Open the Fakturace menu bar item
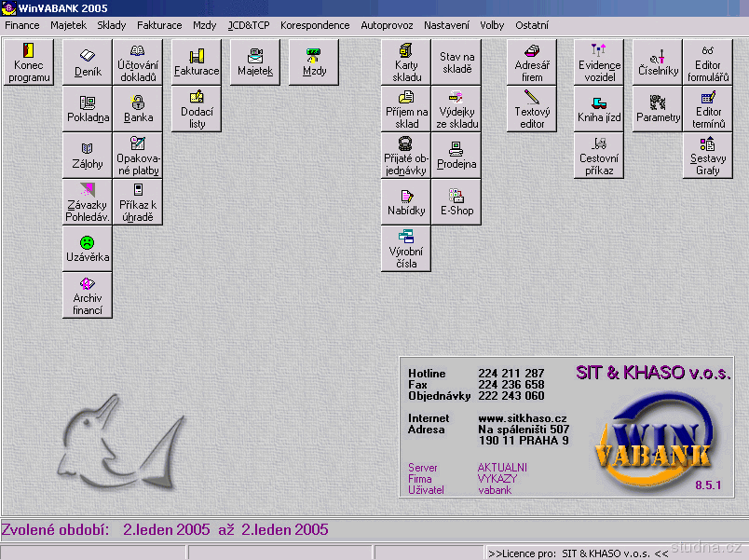The width and height of the screenshot is (749, 560). [x=159, y=25]
